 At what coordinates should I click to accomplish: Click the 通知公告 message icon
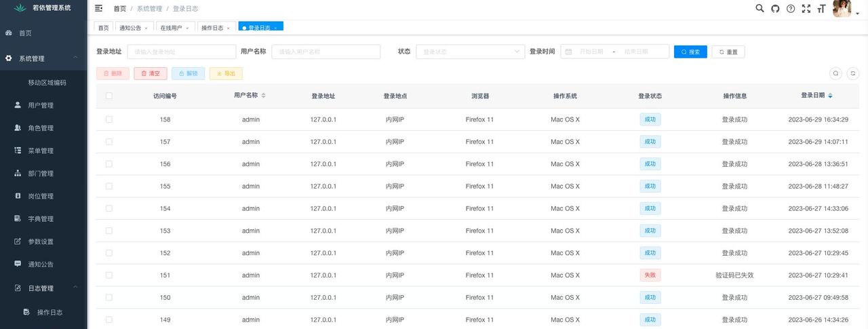[x=18, y=264]
